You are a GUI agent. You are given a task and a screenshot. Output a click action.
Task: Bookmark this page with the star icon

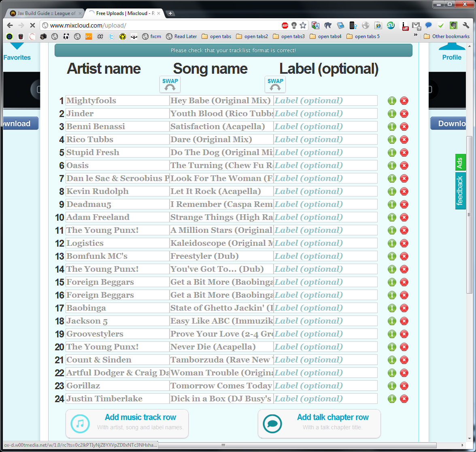[303, 25]
